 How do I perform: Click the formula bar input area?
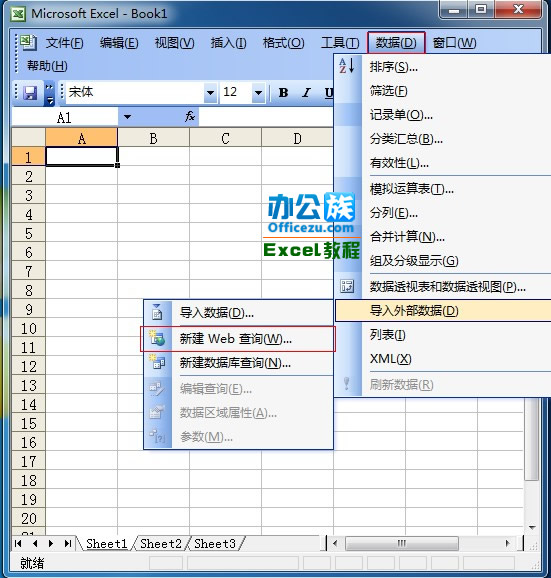266,117
